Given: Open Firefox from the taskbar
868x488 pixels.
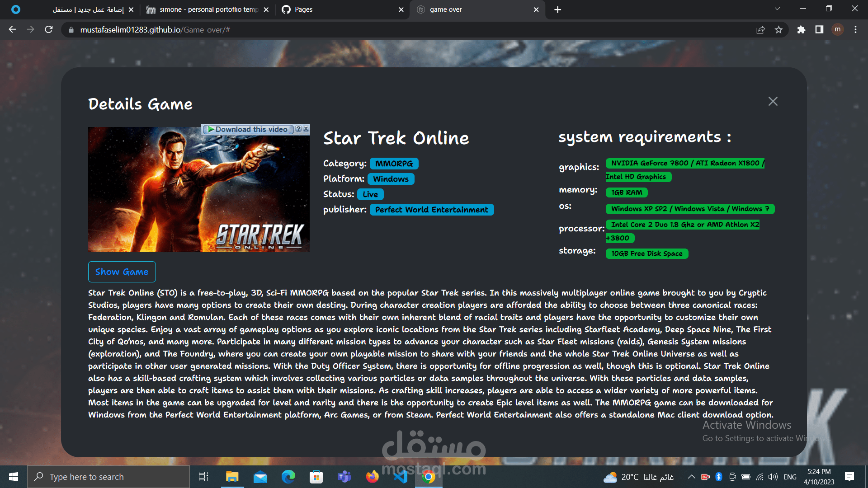Looking at the screenshot, I should (x=372, y=477).
